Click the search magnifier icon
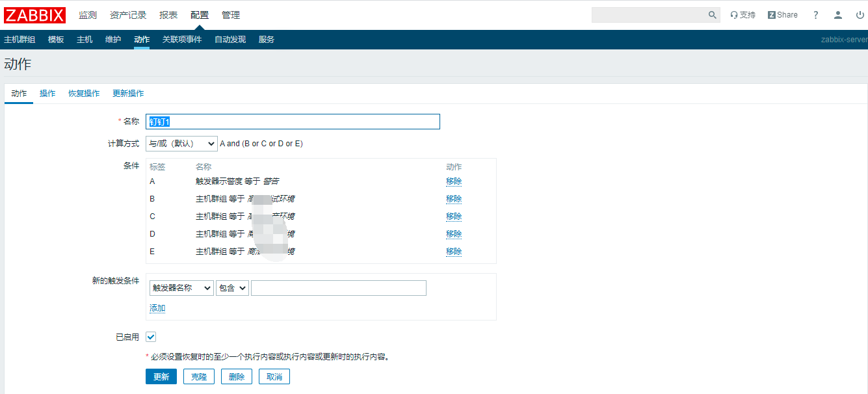The image size is (868, 394). point(712,15)
